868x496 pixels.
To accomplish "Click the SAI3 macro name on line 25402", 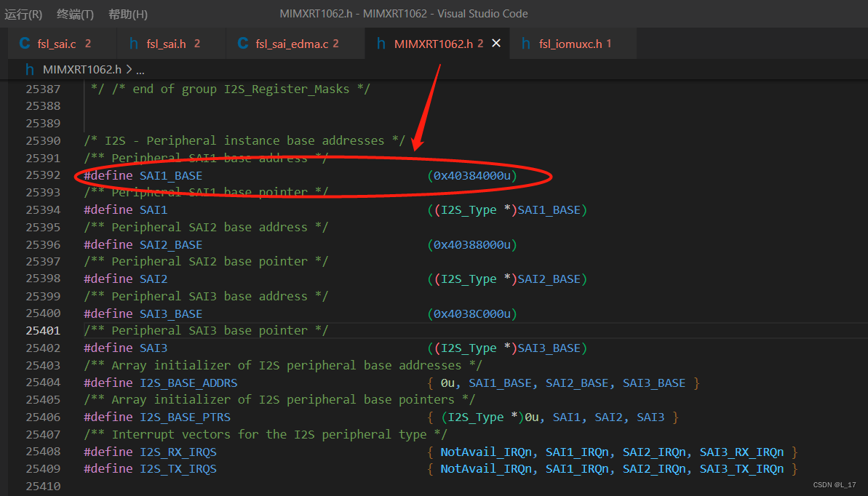I will point(154,348).
